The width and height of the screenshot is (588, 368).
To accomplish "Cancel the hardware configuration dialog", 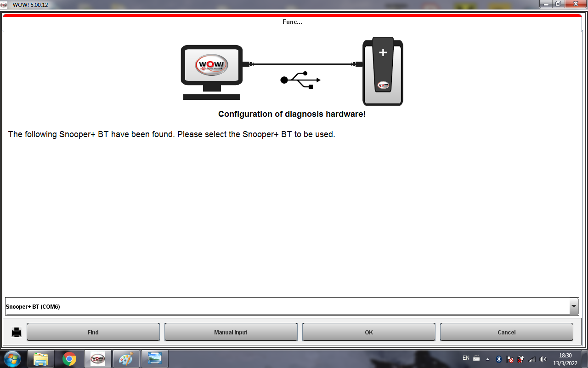I will (x=506, y=332).
